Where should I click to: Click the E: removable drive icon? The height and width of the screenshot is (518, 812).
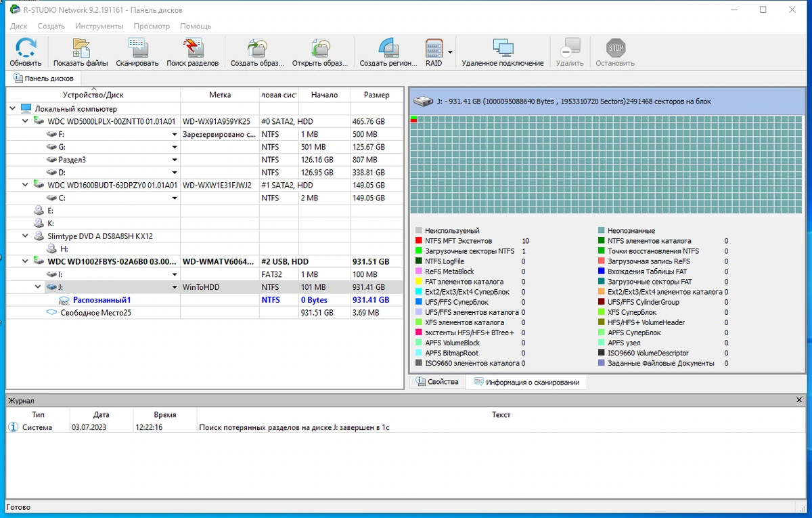tap(39, 211)
